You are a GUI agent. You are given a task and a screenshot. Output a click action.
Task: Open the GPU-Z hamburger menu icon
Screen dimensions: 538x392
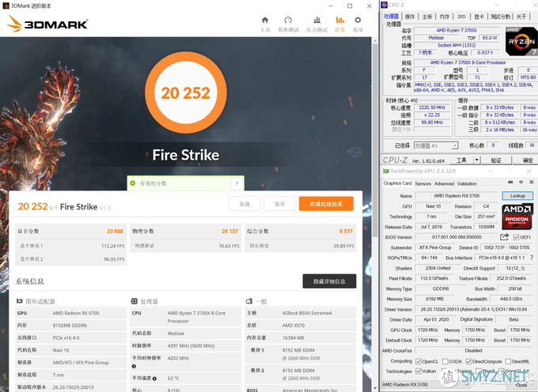click(x=532, y=182)
